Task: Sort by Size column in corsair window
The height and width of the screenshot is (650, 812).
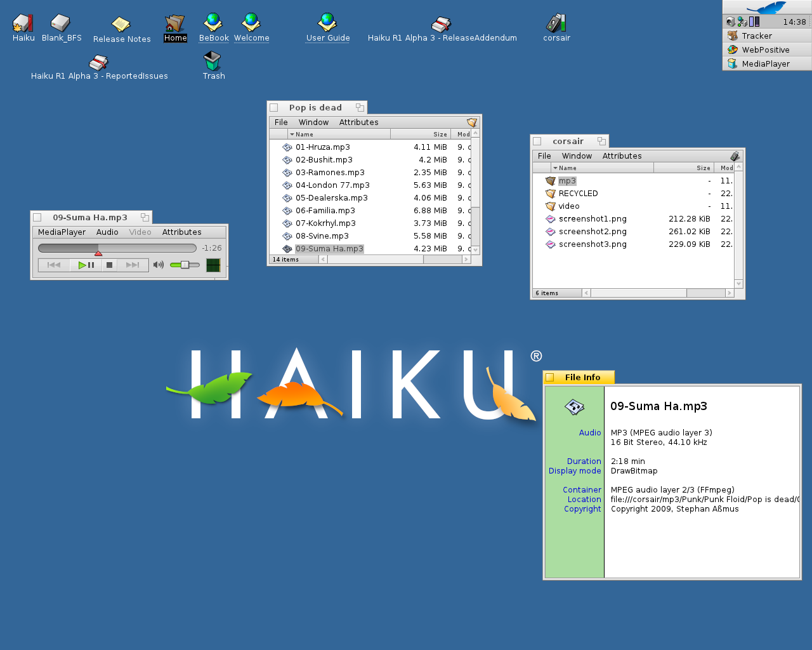Action: tap(684, 168)
